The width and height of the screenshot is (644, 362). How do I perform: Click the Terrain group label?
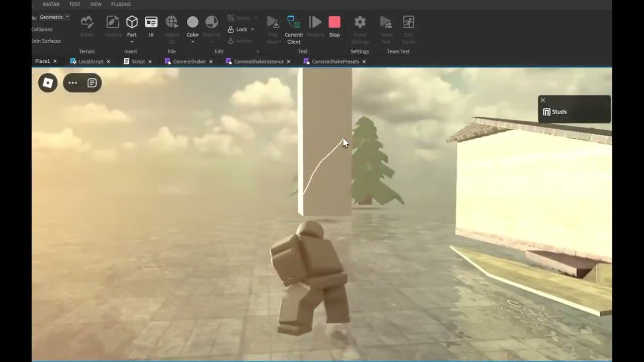coord(87,52)
